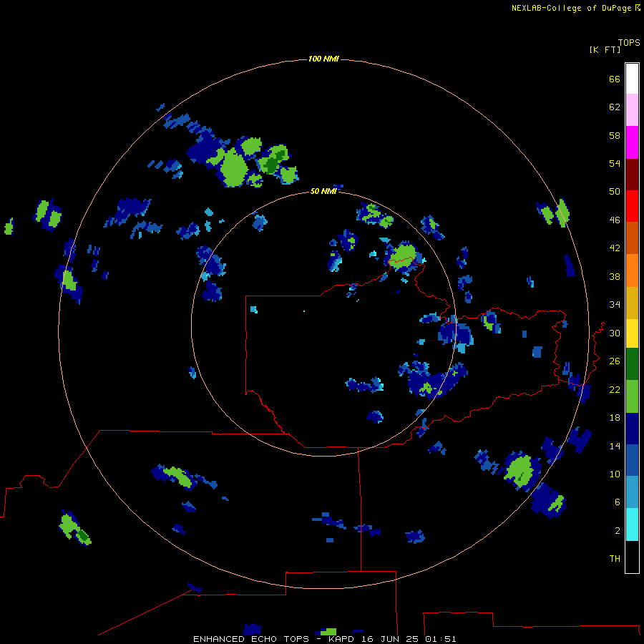Click the 42 legend value label

(x=615, y=248)
